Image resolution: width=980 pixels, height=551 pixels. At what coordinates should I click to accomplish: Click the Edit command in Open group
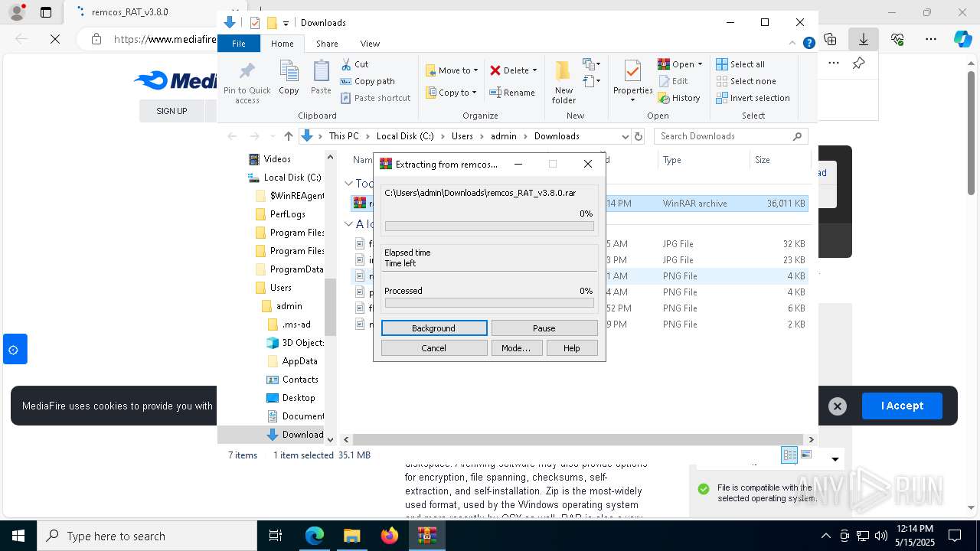pos(673,81)
